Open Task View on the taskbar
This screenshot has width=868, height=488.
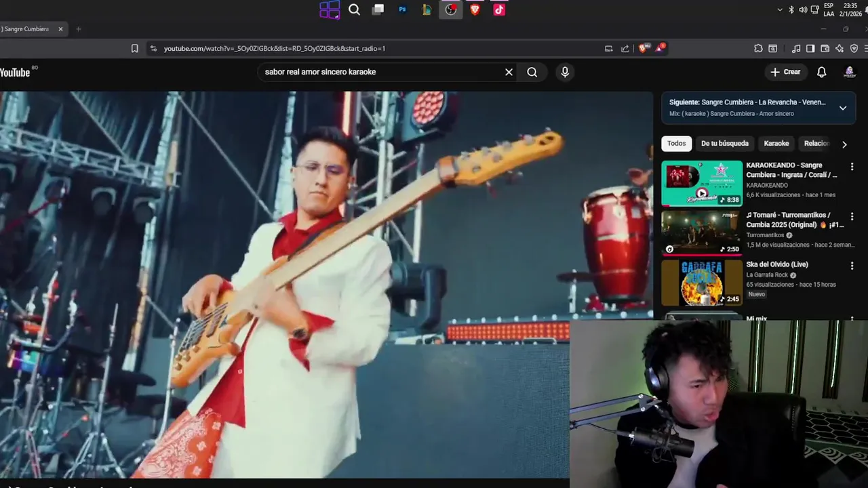[378, 9]
